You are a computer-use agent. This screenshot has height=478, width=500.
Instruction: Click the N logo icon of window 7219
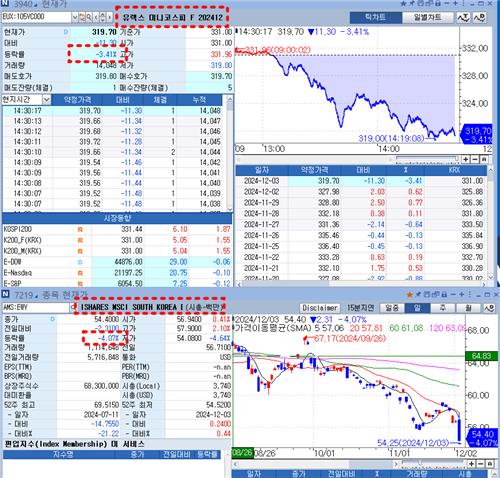(x=5, y=294)
